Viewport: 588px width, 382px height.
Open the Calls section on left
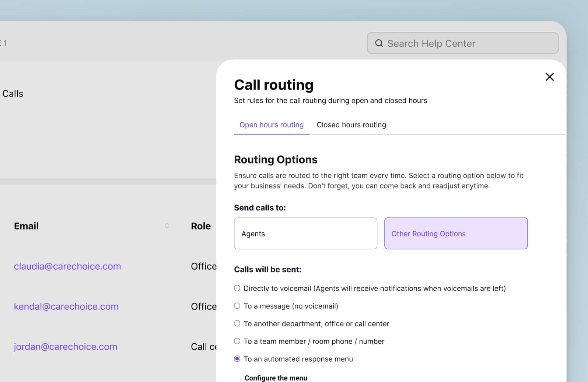tap(13, 94)
